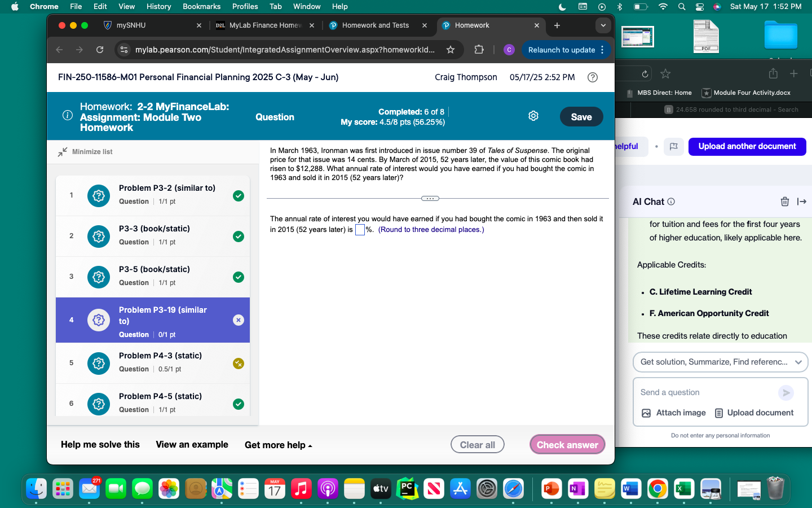812x508 pixels.
Task: Click the divider handle under the problem text
Action: 430,199
